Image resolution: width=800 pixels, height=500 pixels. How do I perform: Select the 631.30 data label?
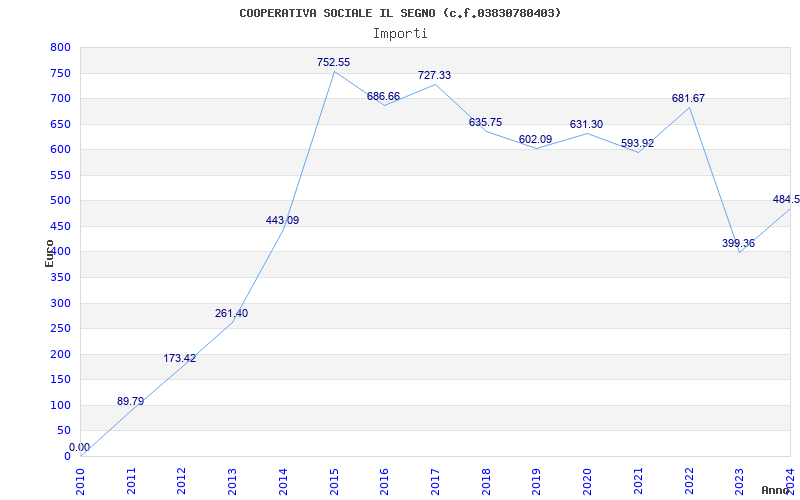(x=586, y=124)
